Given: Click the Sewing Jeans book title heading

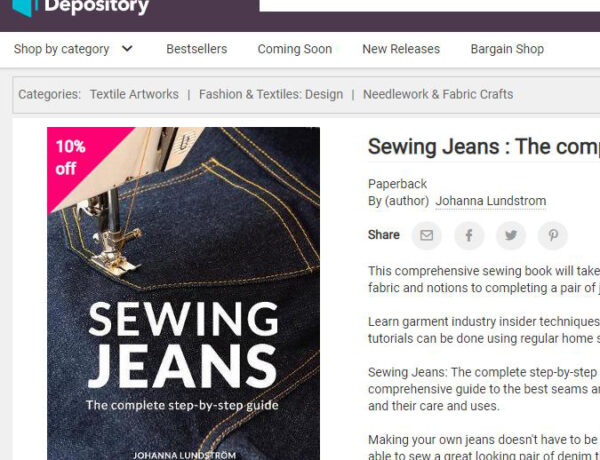Looking at the screenshot, I should point(484,147).
